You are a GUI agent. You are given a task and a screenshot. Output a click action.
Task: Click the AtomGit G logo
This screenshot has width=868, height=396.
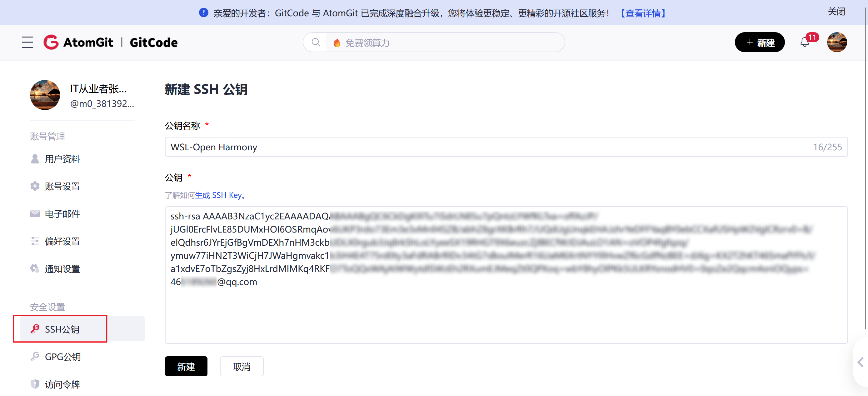(x=51, y=43)
